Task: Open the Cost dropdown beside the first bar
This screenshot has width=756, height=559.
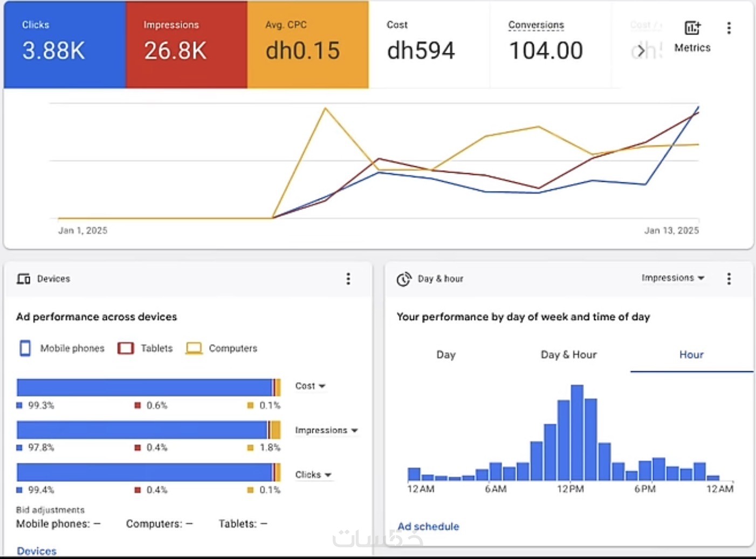Action: point(310,386)
